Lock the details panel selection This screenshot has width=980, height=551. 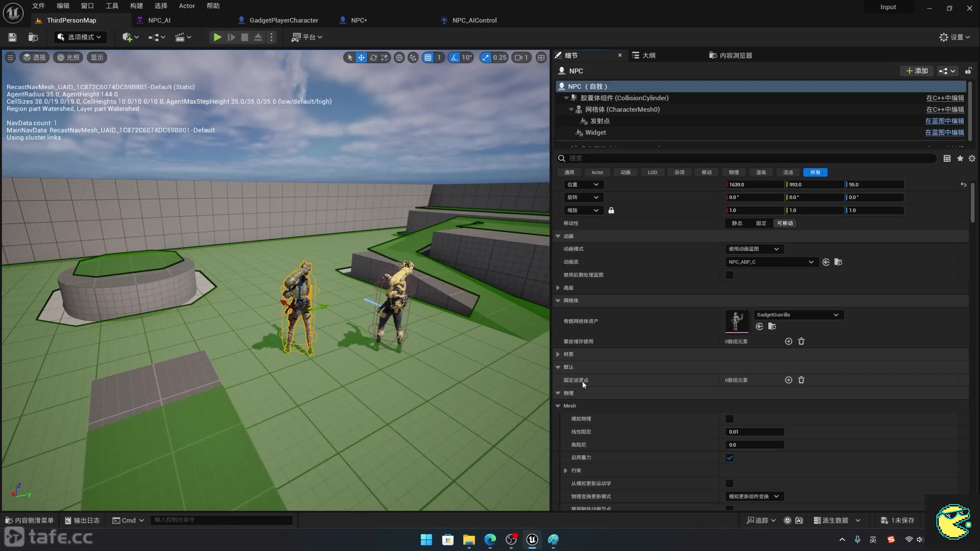coord(969,71)
